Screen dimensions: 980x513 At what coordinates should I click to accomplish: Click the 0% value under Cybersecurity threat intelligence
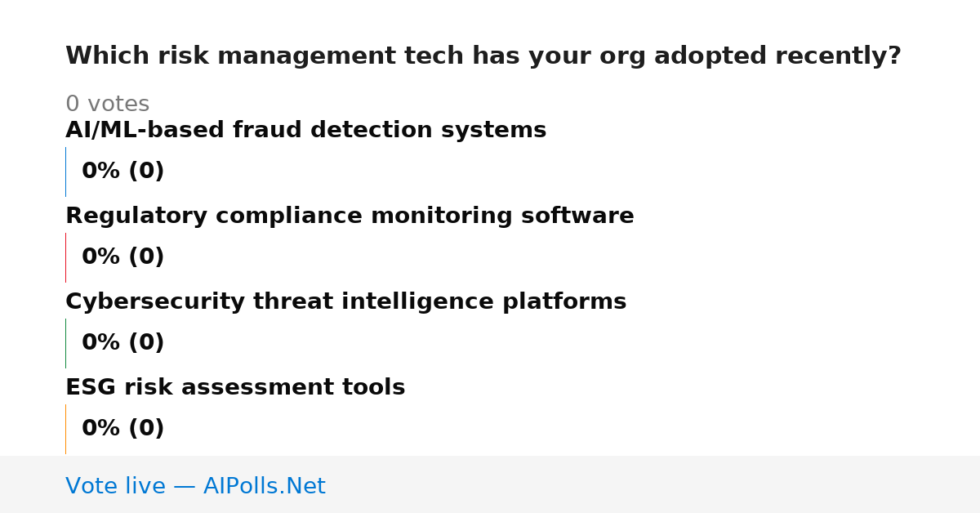click(101, 343)
